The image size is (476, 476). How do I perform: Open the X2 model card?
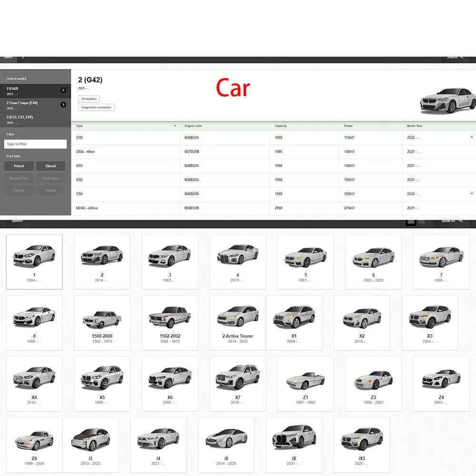(x=362, y=323)
